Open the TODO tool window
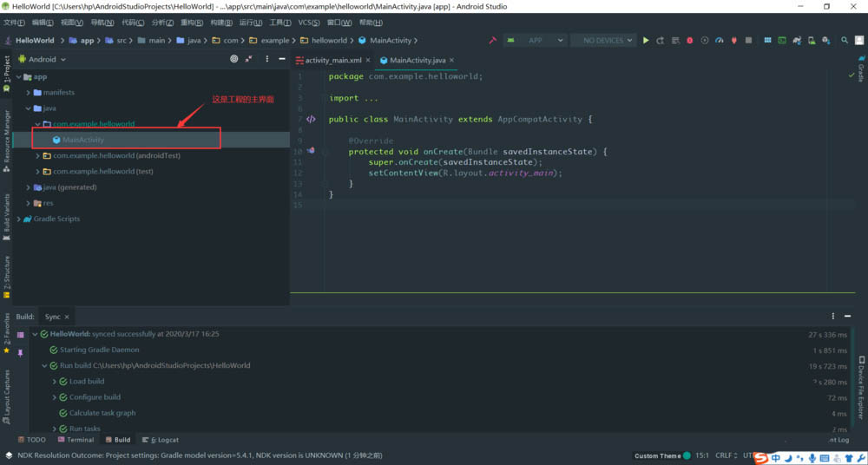This screenshot has height=465, width=868. tap(31, 440)
